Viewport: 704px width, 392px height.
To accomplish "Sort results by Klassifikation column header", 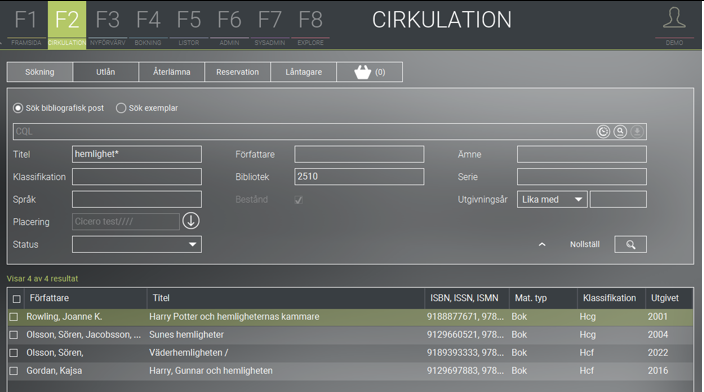I will click(609, 298).
